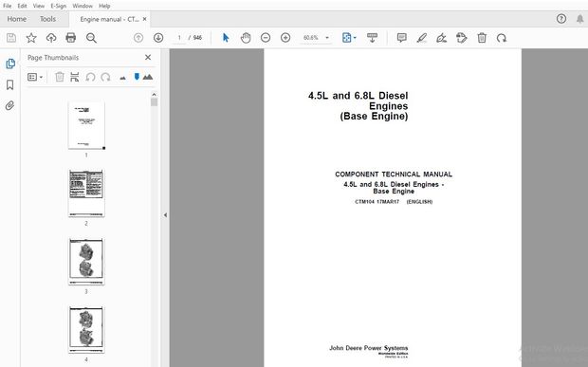Image resolution: width=588 pixels, height=367 pixels.
Task: Click thumbnails panel scroll up arrow
Action: (x=155, y=95)
